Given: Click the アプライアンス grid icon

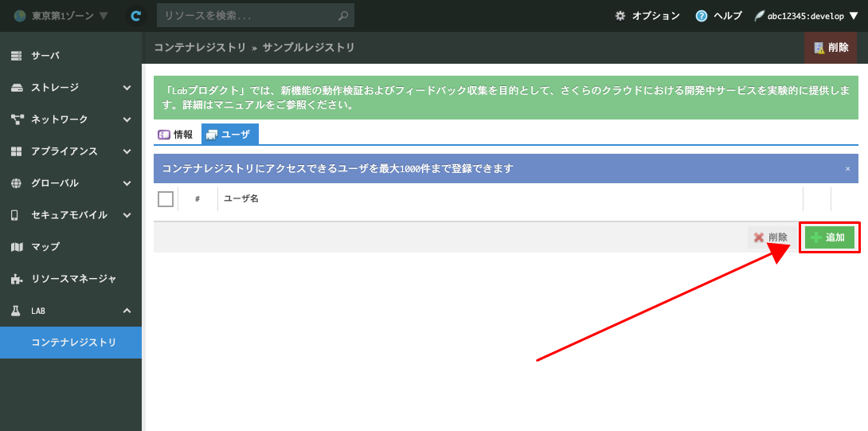Looking at the screenshot, I should [x=17, y=151].
